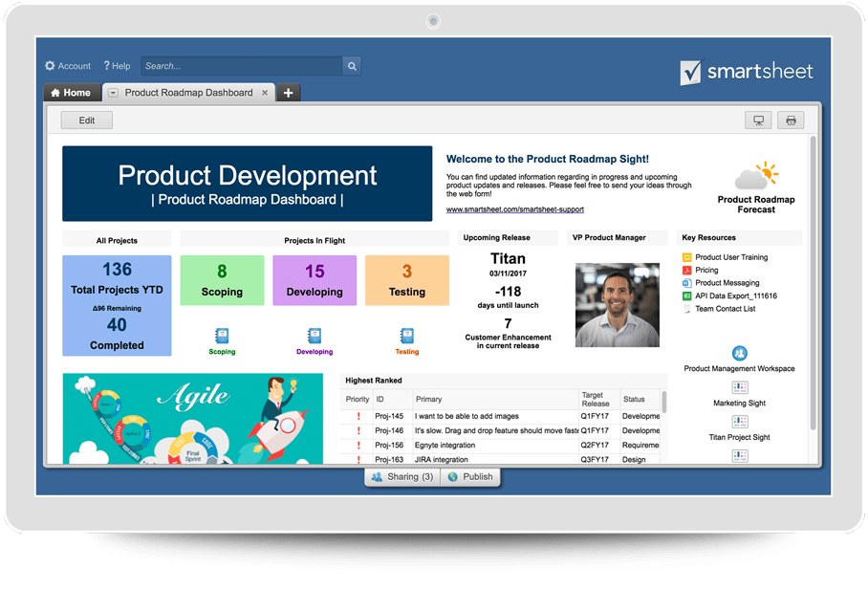Switch to the Home tab
Viewport: 868px width, 612px height.
72,93
